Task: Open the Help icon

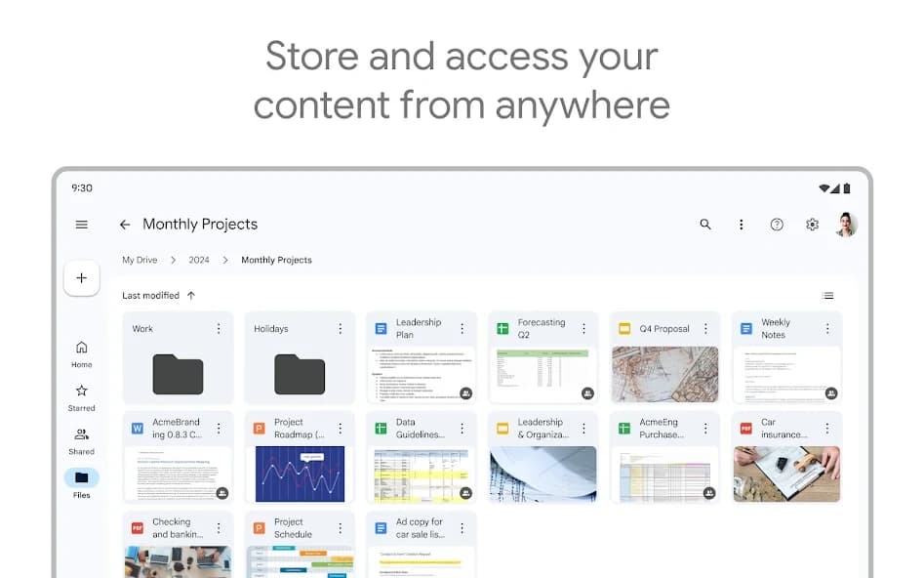Action: 777,224
